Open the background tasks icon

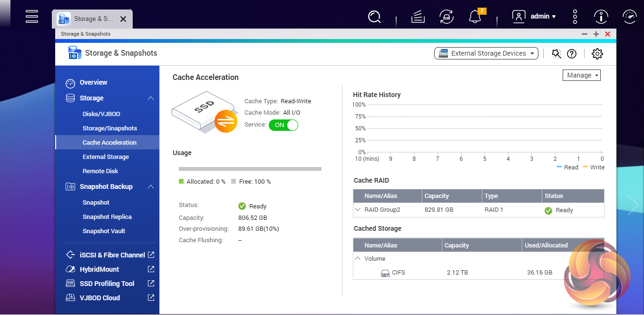(418, 17)
